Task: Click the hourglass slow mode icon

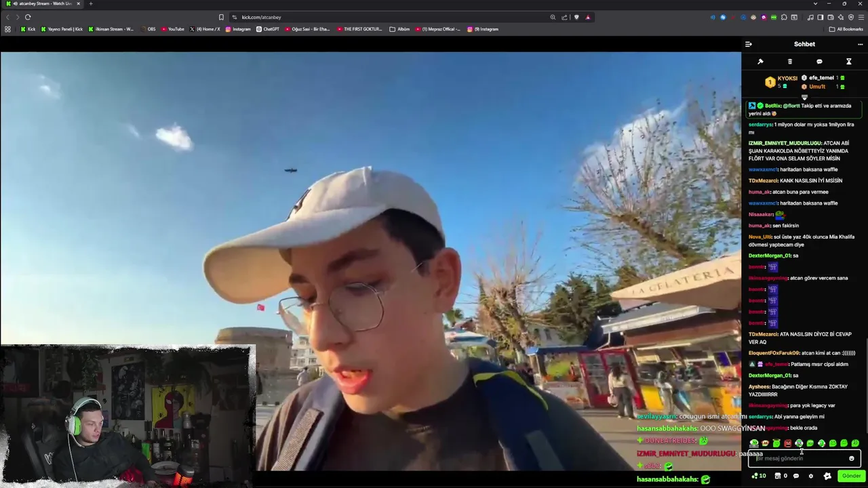Action: 848,62
